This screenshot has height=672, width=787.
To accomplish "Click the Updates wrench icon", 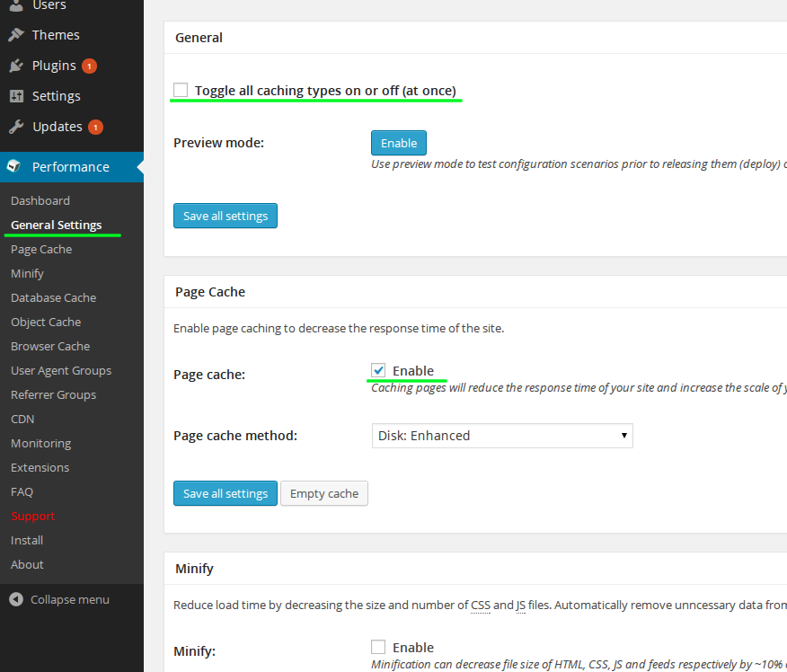I will point(16,127).
